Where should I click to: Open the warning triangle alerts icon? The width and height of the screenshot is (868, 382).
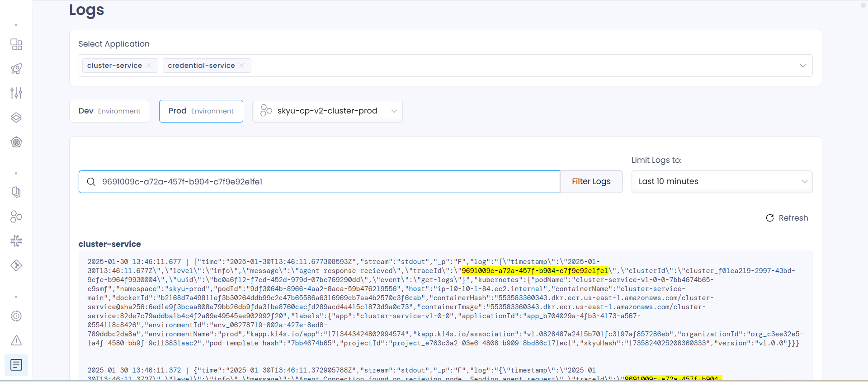(x=16, y=340)
